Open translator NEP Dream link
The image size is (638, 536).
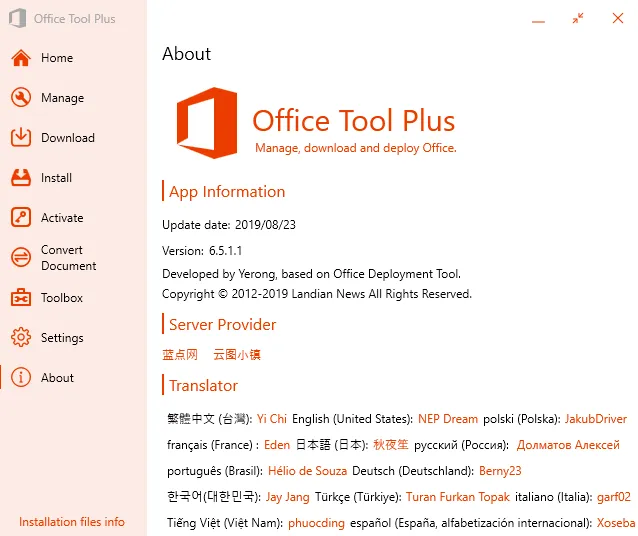(x=448, y=419)
